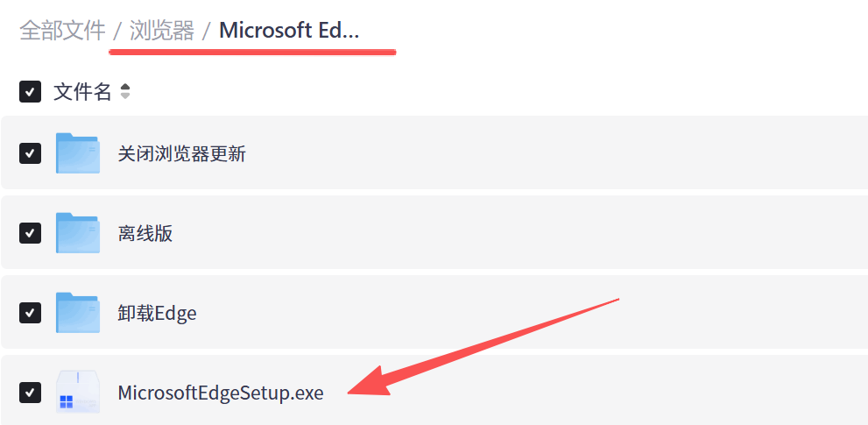Viewport: 868px width, 425px height.
Task: Click the 离线版 folder icon
Action: coord(77,233)
